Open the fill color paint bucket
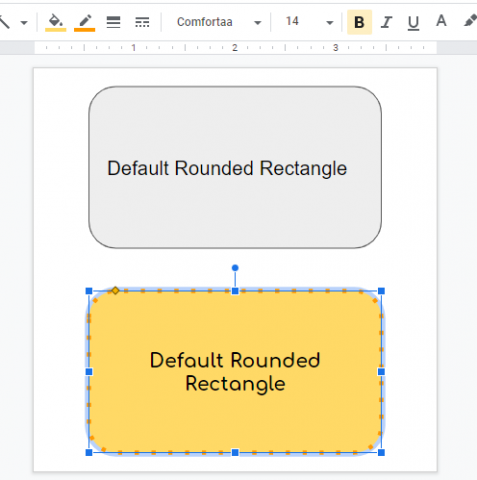Viewport: 477px width, 480px height. click(56, 22)
